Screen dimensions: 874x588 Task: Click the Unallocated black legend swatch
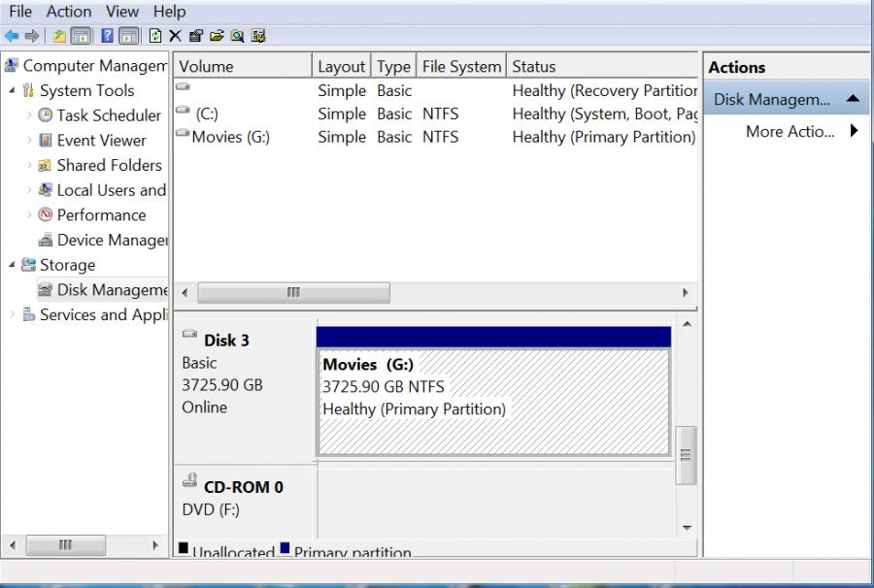pos(183,547)
